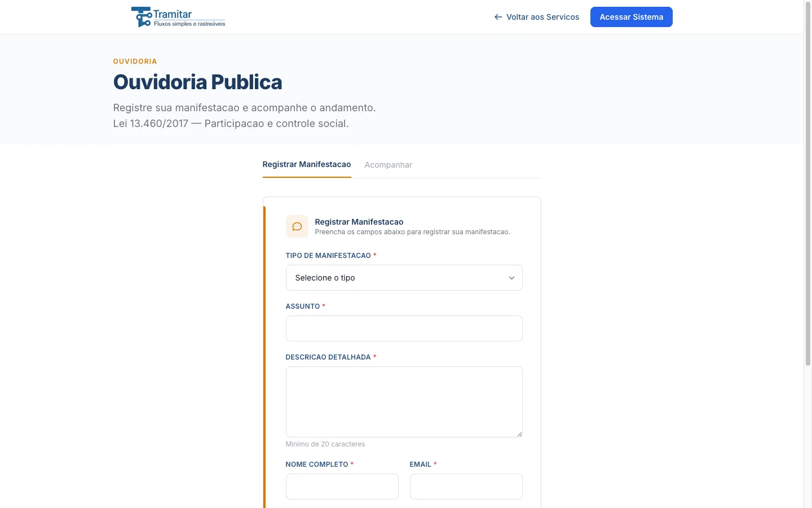Focus the Assunto input field
The image size is (812, 508).
[x=404, y=329]
